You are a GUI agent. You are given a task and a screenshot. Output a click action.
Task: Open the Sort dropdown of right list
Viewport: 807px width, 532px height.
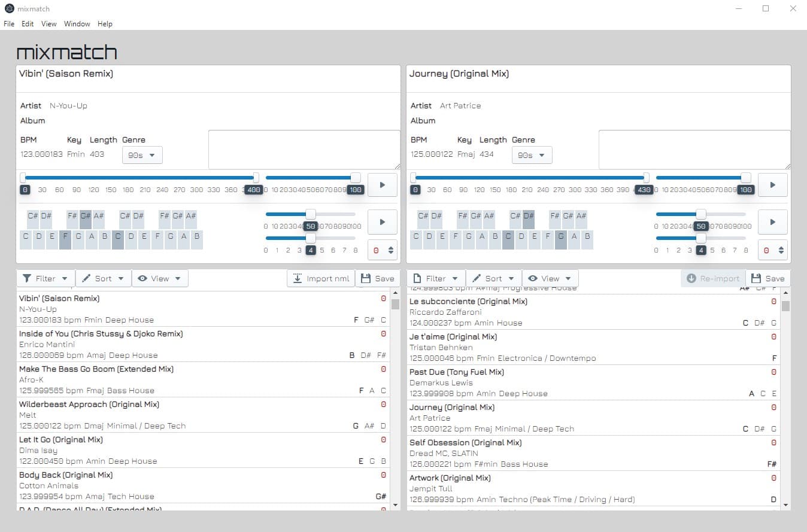click(493, 278)
